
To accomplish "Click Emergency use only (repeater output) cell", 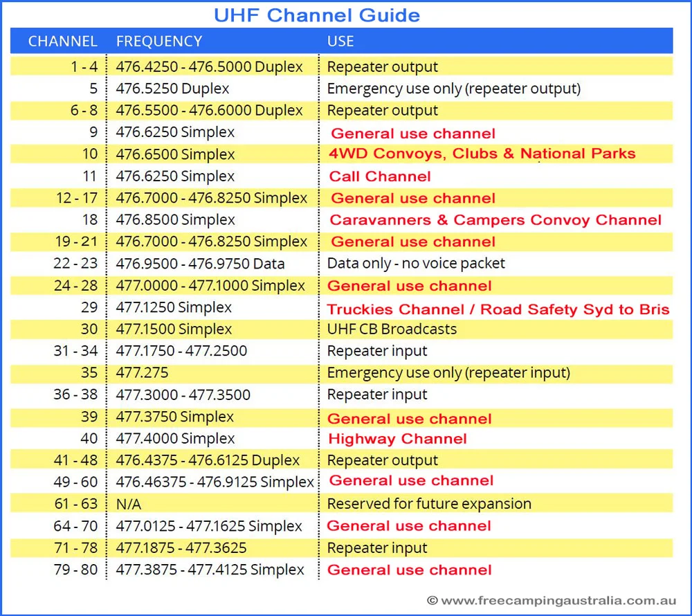I will tap(453, 89).
